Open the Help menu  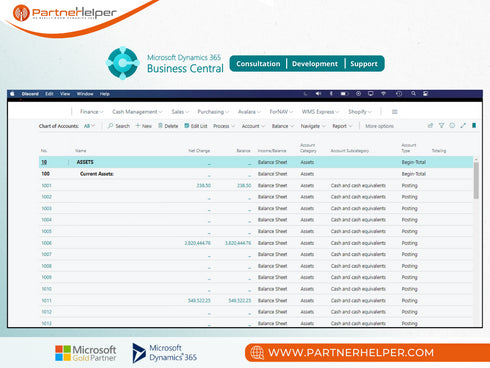point(105,94)
